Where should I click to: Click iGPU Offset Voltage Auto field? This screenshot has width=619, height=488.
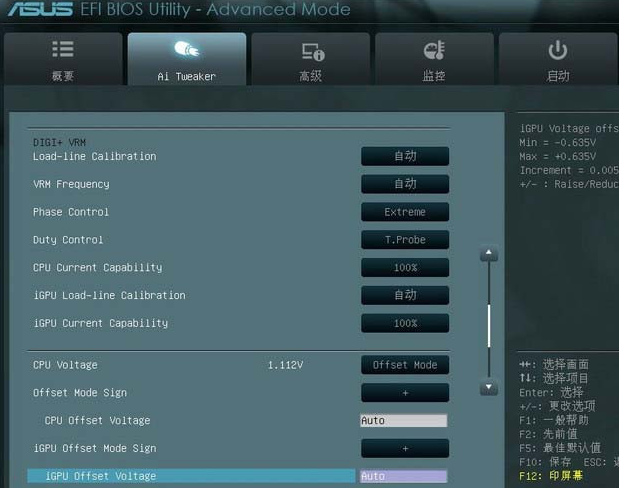pyautogui.click(x=403, y=476)
